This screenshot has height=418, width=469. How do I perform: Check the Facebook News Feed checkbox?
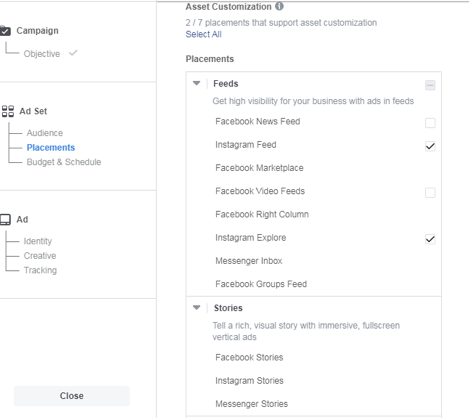430,123
